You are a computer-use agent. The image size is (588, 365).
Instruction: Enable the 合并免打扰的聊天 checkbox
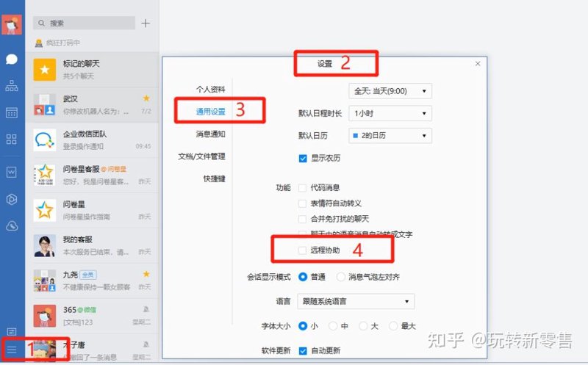(x=302, y=219)
